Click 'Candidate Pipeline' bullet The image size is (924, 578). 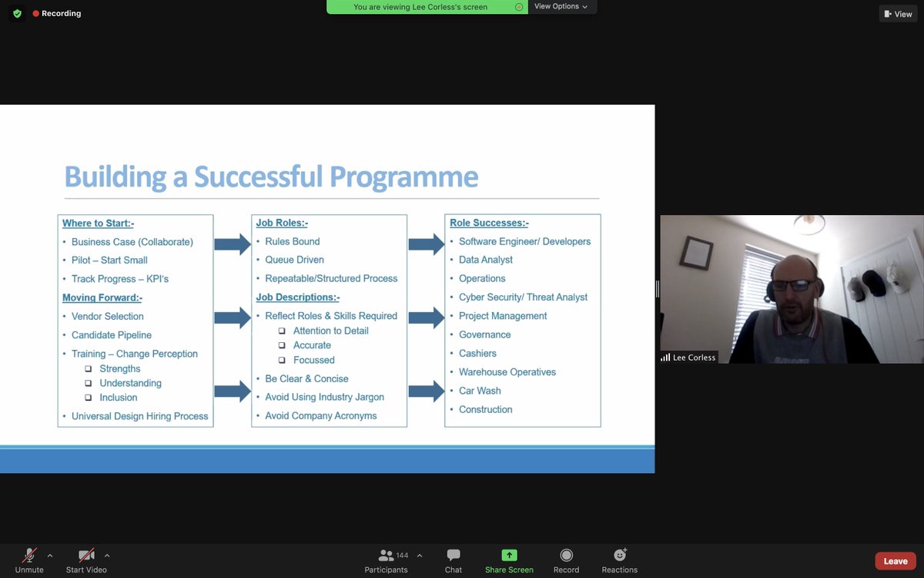coord(112,335)
